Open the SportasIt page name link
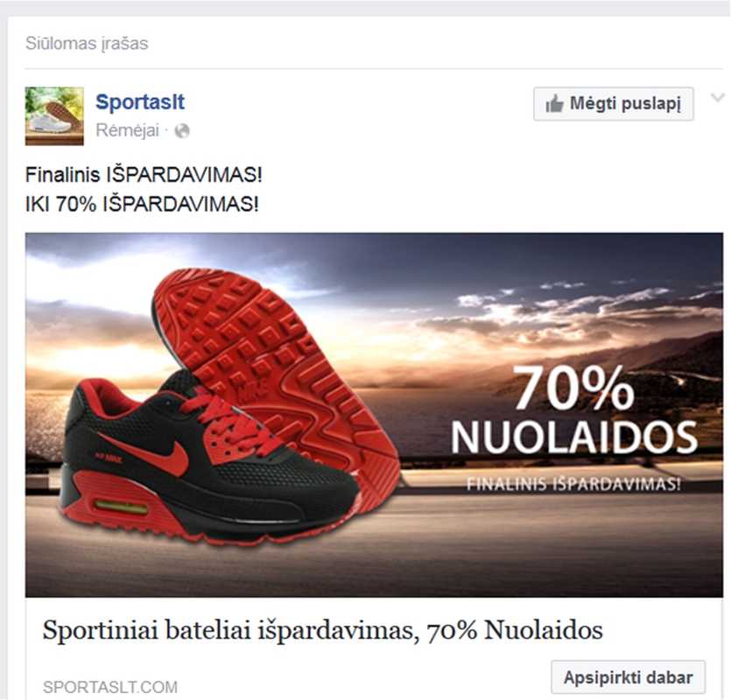Screen dimensions: 731x700 click(140, 102)
